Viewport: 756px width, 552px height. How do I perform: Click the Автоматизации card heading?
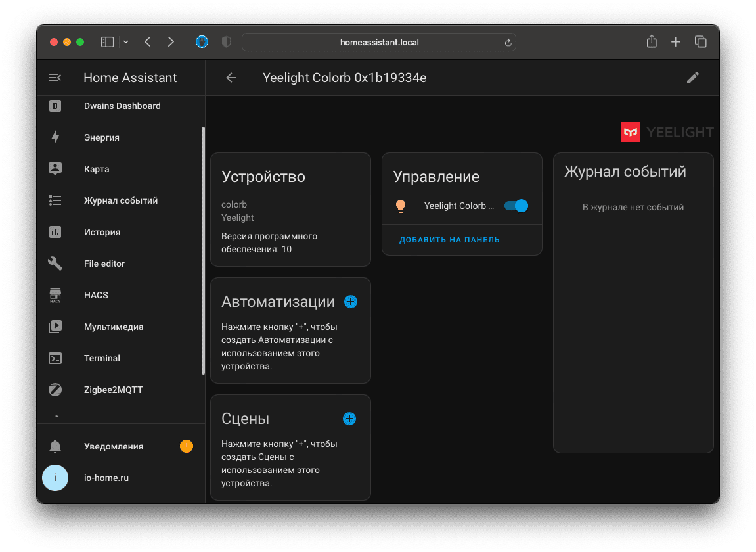[278, 302]
